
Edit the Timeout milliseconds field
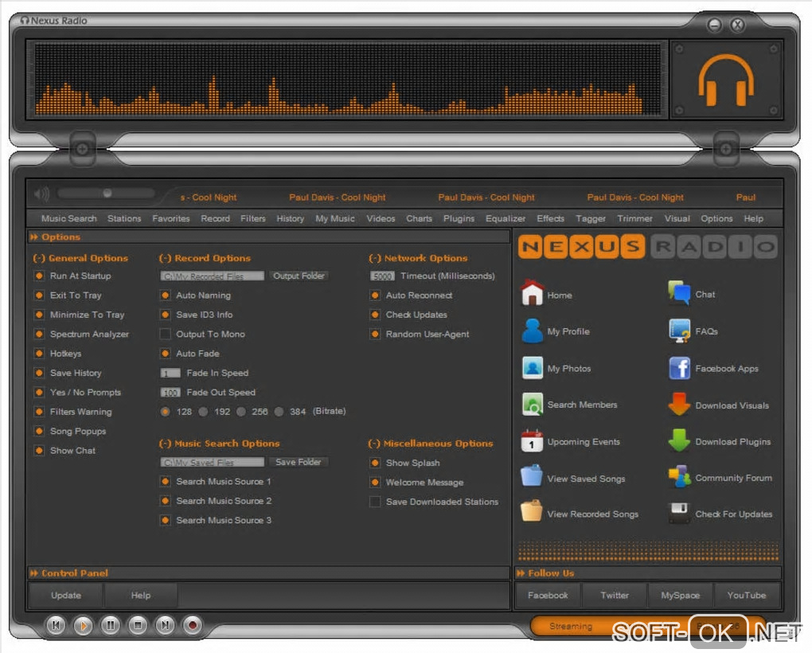pos(383,276)
